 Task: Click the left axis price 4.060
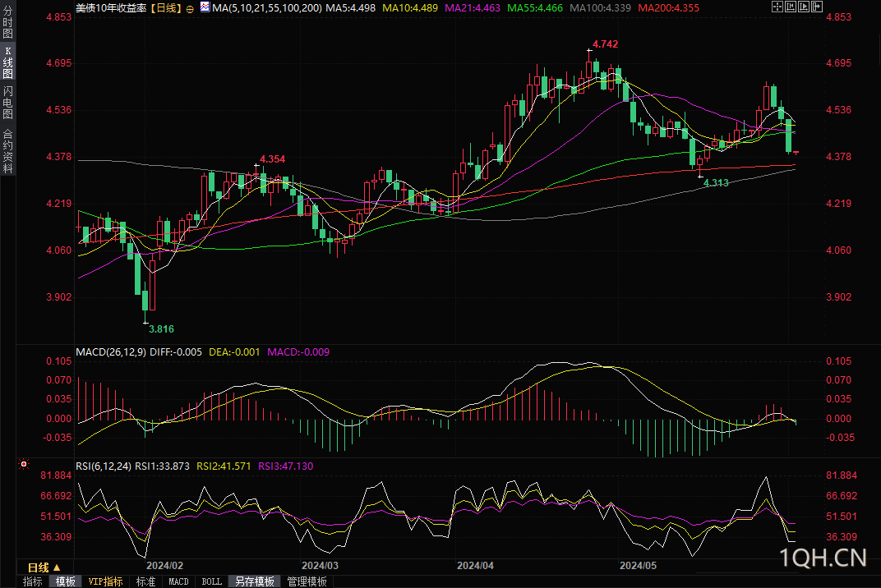click(59, 250)
